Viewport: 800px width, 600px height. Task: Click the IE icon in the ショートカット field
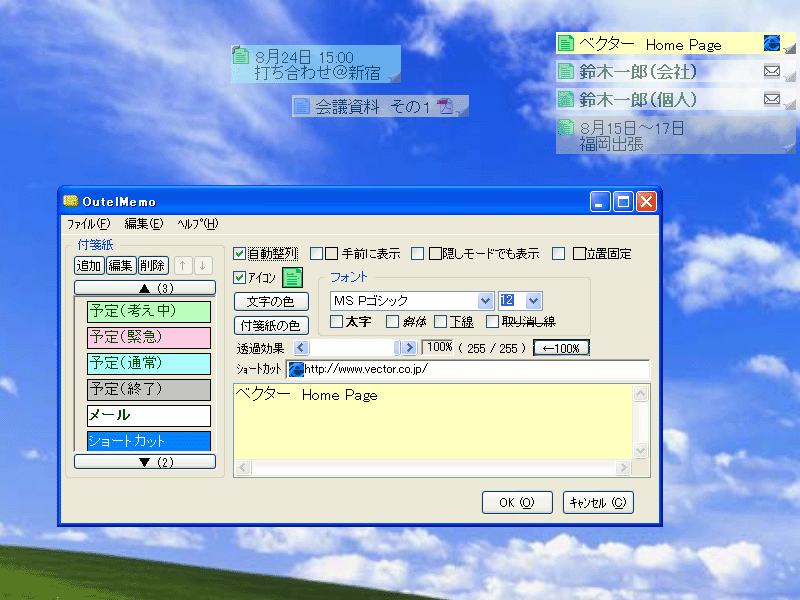(x=296, y=369)
